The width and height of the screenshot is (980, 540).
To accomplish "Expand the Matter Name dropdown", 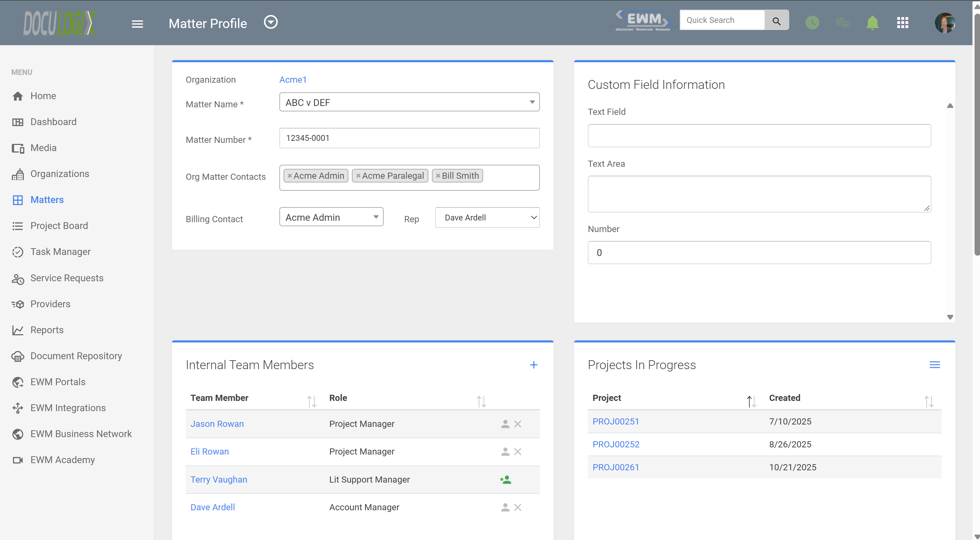I will pyautogui.click(x=409, y=102).
